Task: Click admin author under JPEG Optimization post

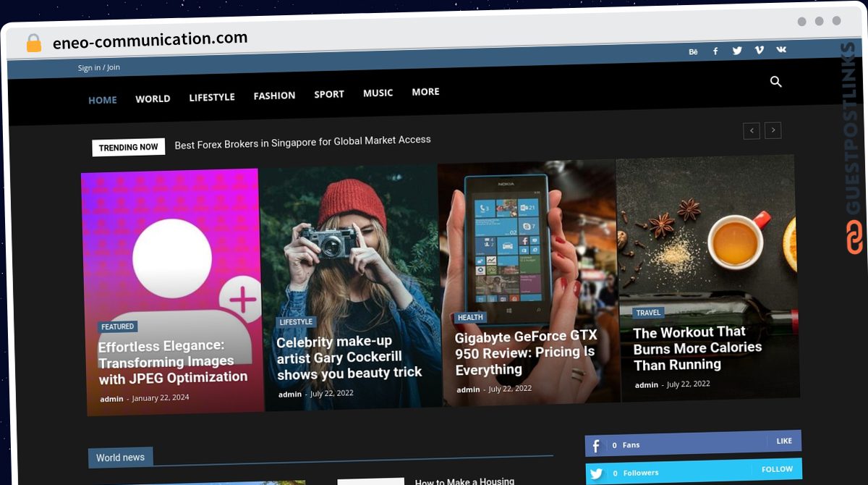Action: tap(111, 399)
